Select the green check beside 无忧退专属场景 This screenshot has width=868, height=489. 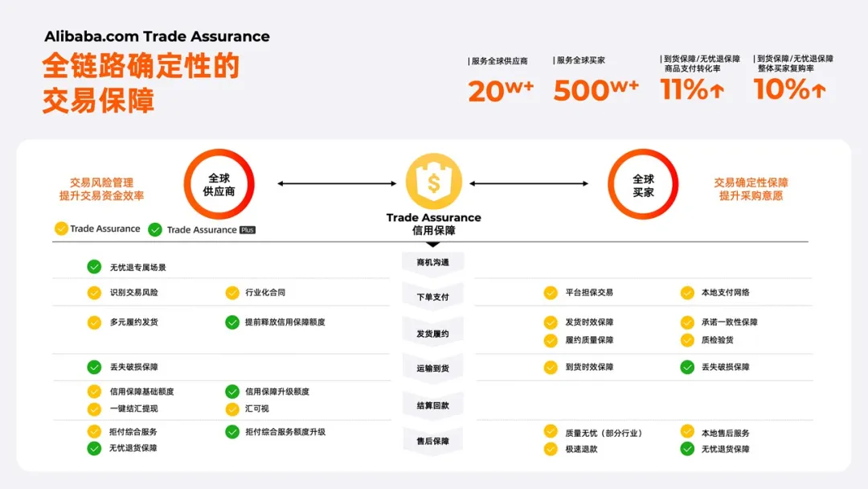94,267
